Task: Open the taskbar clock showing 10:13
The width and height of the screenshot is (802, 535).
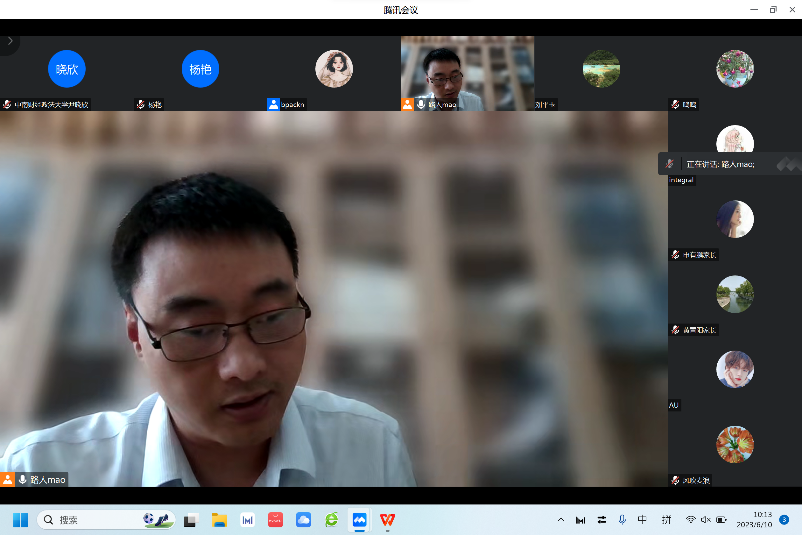Action: tap(755, 520)
